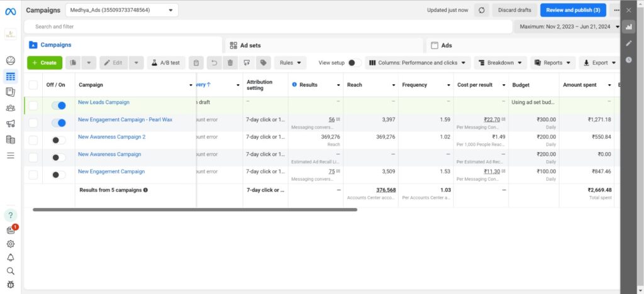Click the undo arrow icon
644x294 pixels.
pyautogui.click(x=214, y=63)
